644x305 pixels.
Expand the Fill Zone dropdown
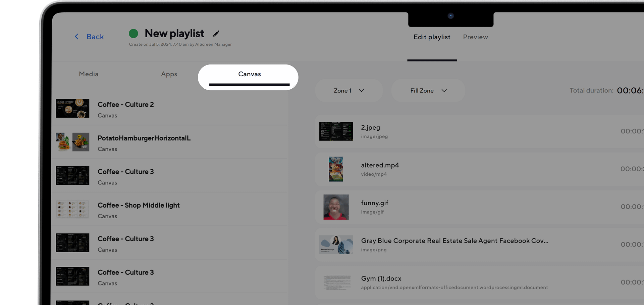[428, 91]
